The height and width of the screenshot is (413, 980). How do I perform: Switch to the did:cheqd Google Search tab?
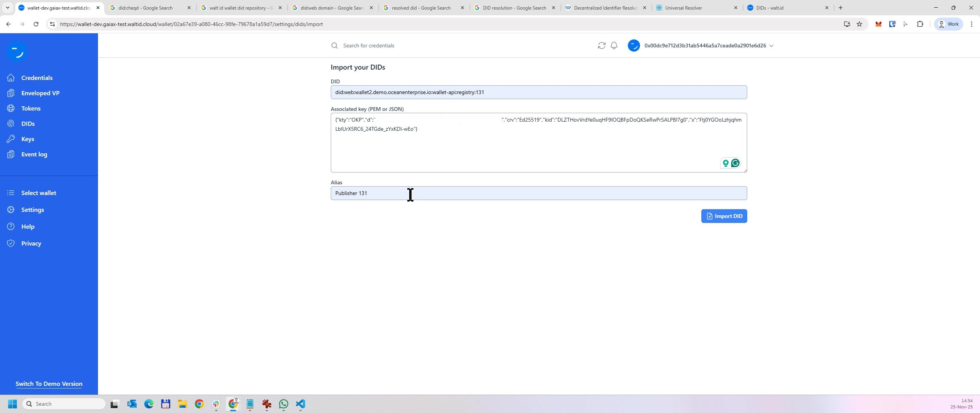(x=145, y=8)
